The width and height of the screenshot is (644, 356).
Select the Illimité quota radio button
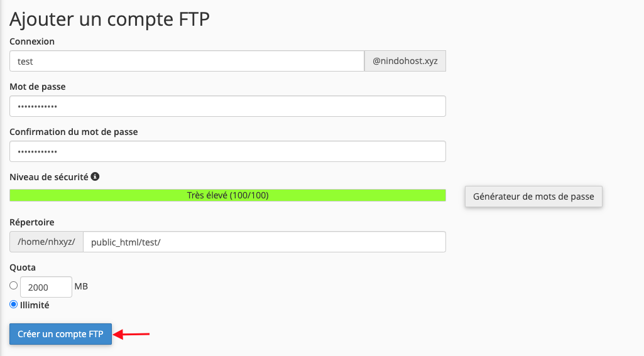[x=14, y=305]
